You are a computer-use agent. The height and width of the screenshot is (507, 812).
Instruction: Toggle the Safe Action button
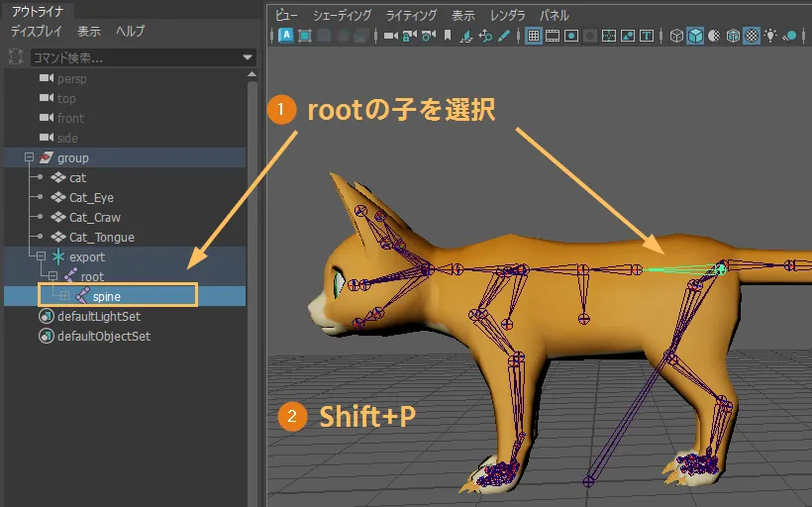coord(628,36)
